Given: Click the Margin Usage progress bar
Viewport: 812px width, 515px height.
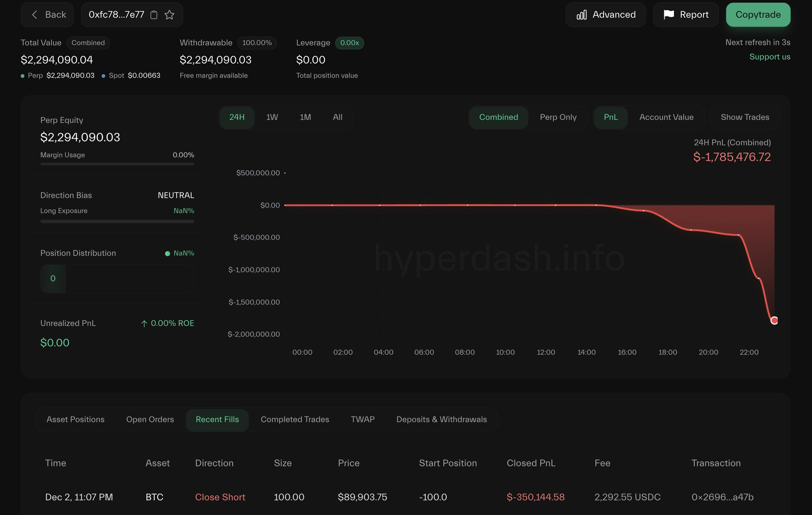Looking at the screenshot, I should [x=117, y=164].
